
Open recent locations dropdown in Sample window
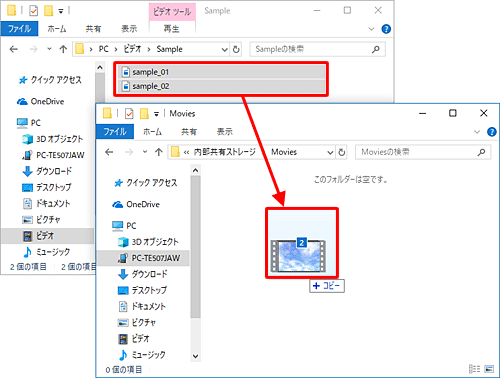49,49
